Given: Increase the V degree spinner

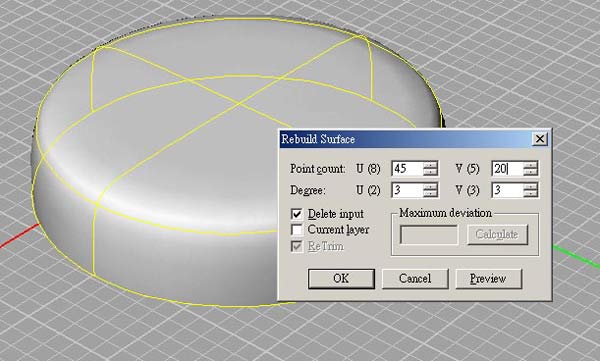Looking at the screenshot, I should coord(531,186).
